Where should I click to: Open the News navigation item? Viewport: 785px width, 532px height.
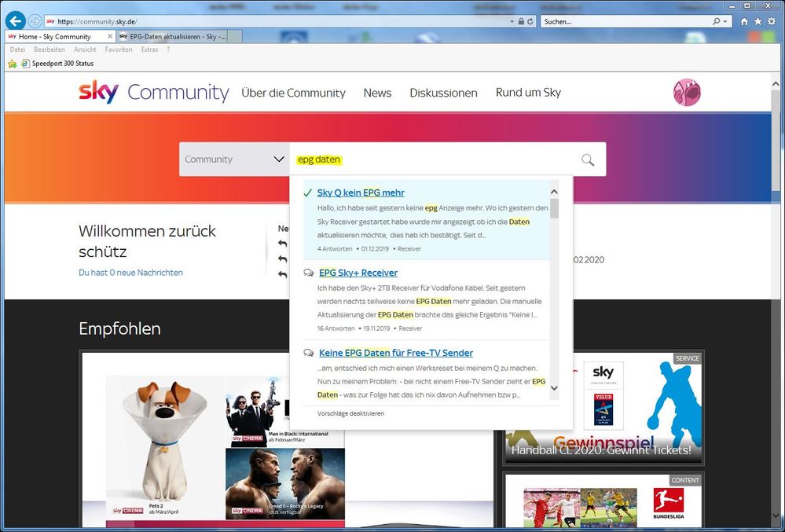pos(377,93)
